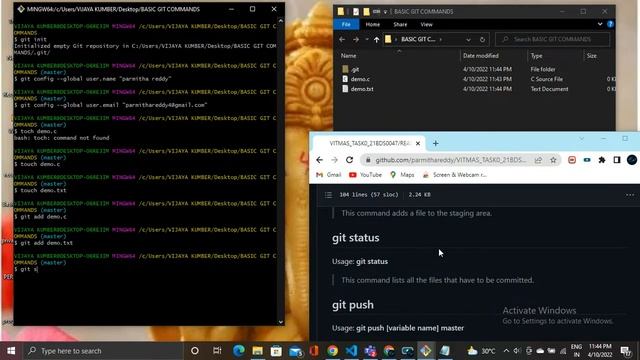
Task: Expand the File Explorer ribbon chevron
Action: (x=600, y=24)
